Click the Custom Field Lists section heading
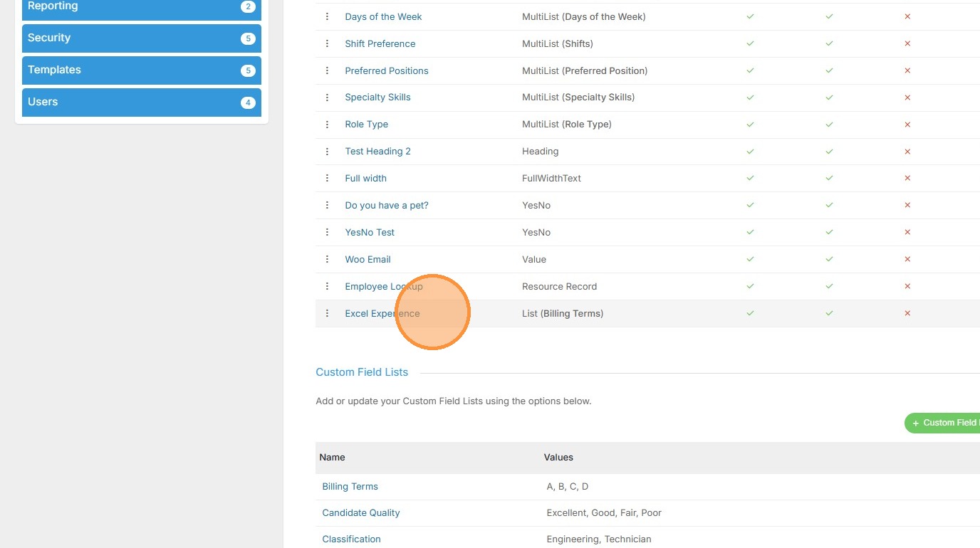Screen dimensions: 980x548 [362, 372]
